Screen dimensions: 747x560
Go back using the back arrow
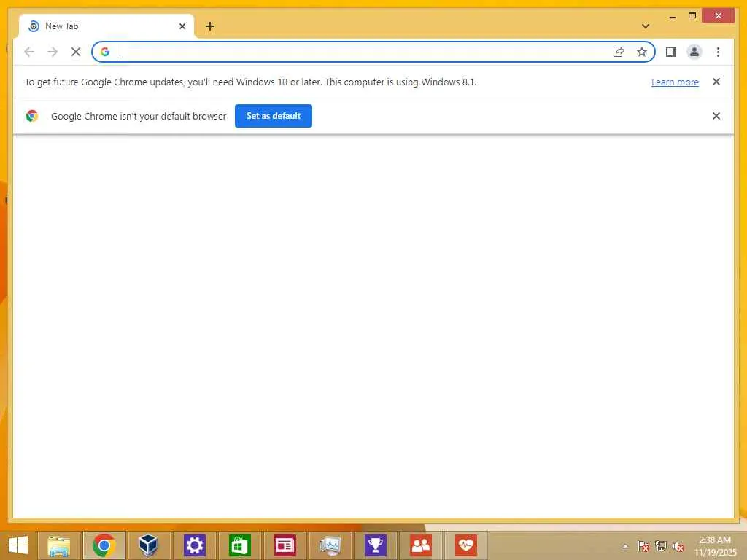click(x=29, y=52)
